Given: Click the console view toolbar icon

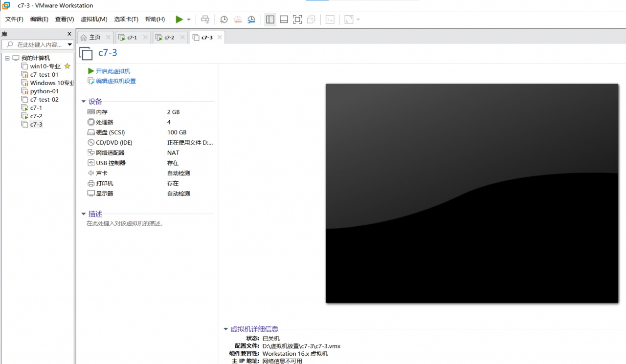Looking at the screenshot, I should (330, 20).
